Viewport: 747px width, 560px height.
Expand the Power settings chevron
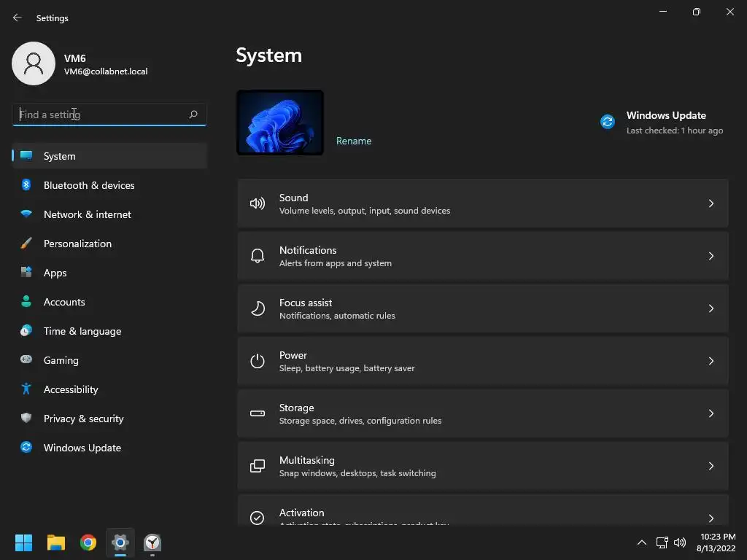pos(711,361)
